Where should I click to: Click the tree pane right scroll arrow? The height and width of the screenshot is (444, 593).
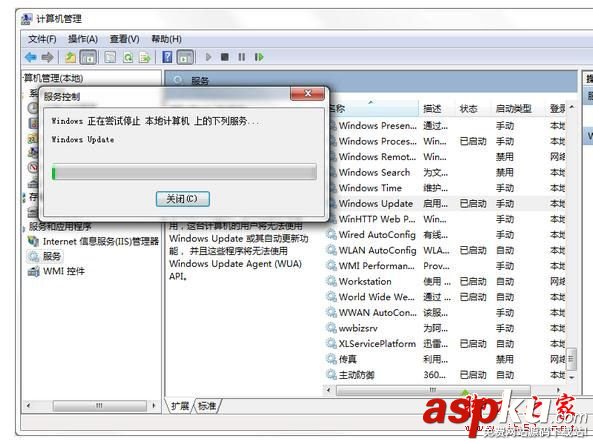coord(154,405)
